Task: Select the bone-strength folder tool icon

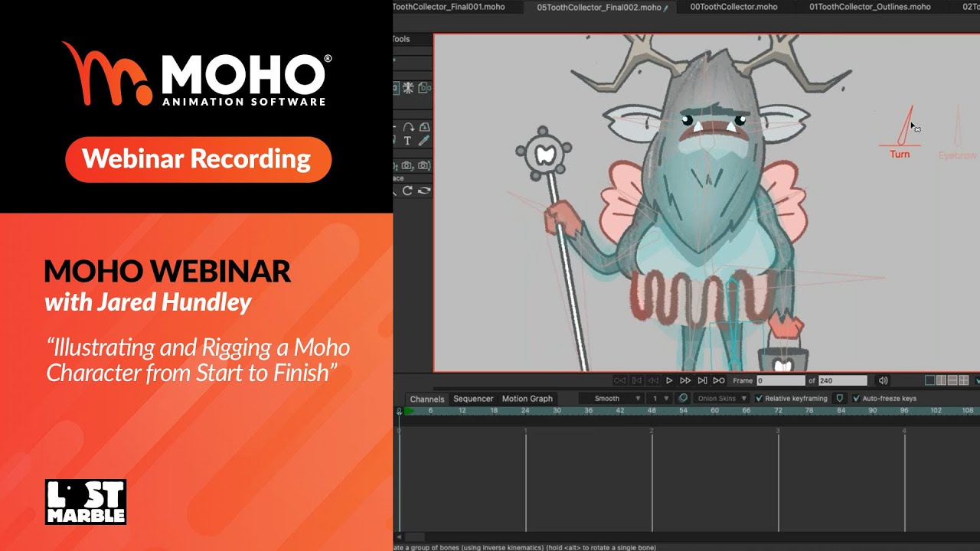Action: click(424, 88)
